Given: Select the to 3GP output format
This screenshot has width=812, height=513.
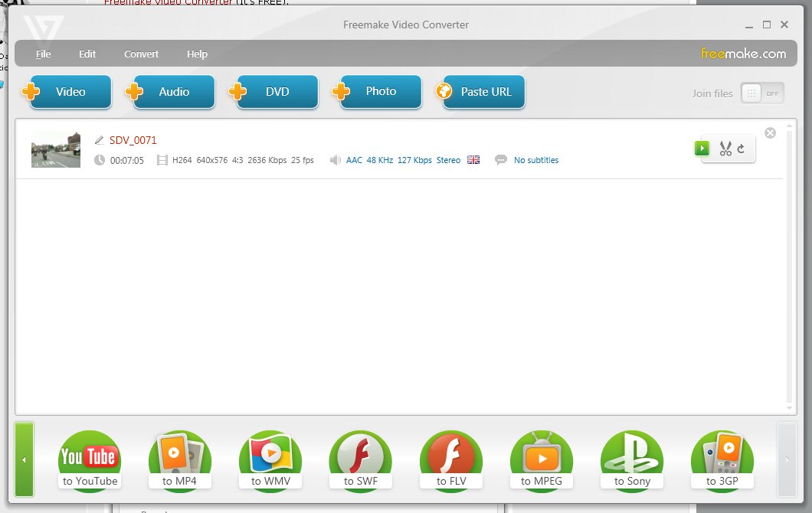Looking at the screenshot, I should point(722,460).
